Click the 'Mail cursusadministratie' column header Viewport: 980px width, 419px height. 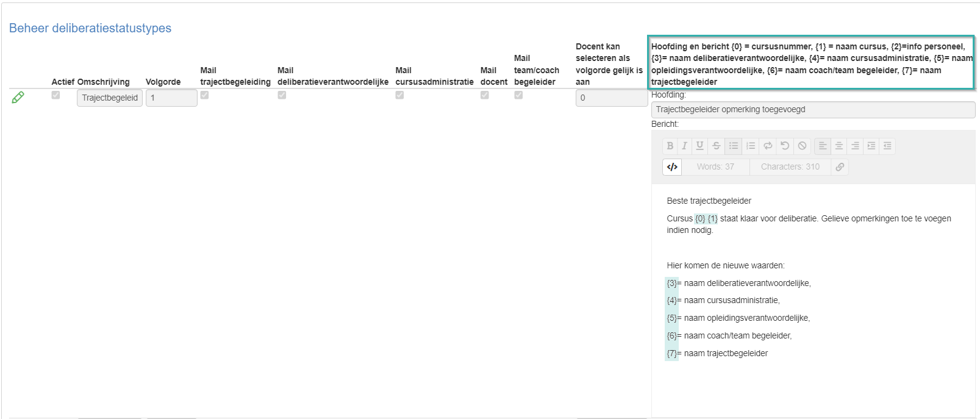point(434,76)
